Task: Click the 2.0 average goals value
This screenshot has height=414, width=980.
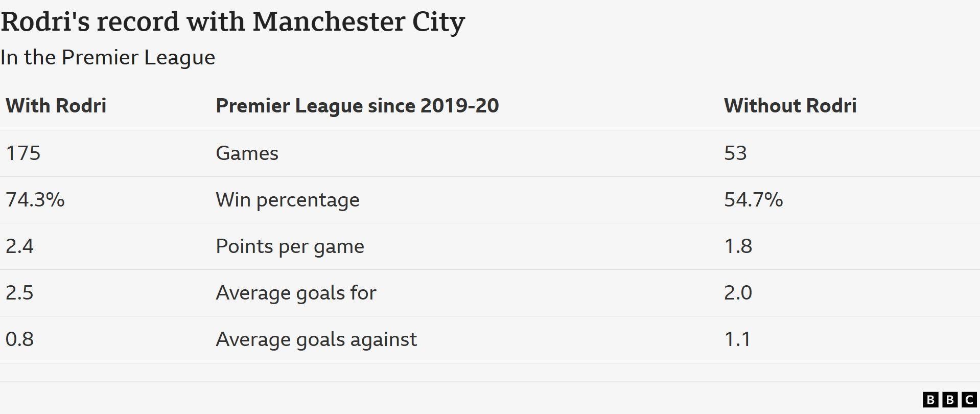Action: pyautogui.click(x=738, y=293)
